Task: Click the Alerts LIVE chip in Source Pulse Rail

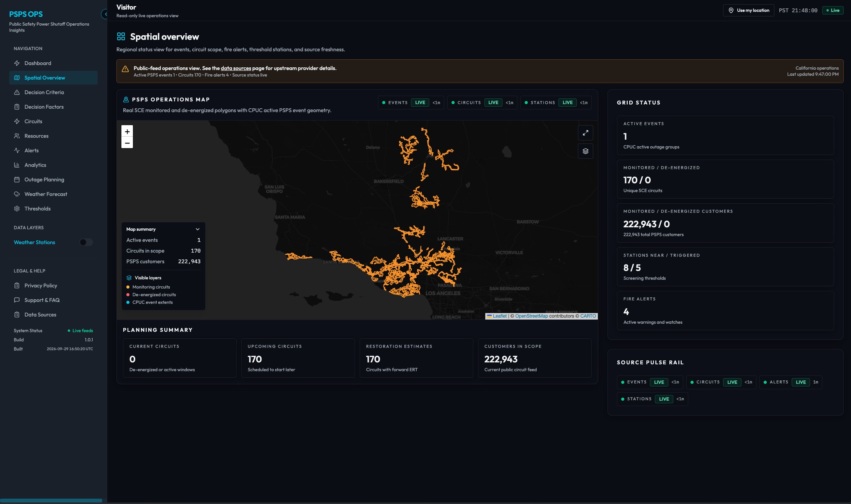Action: coord(790,382)
